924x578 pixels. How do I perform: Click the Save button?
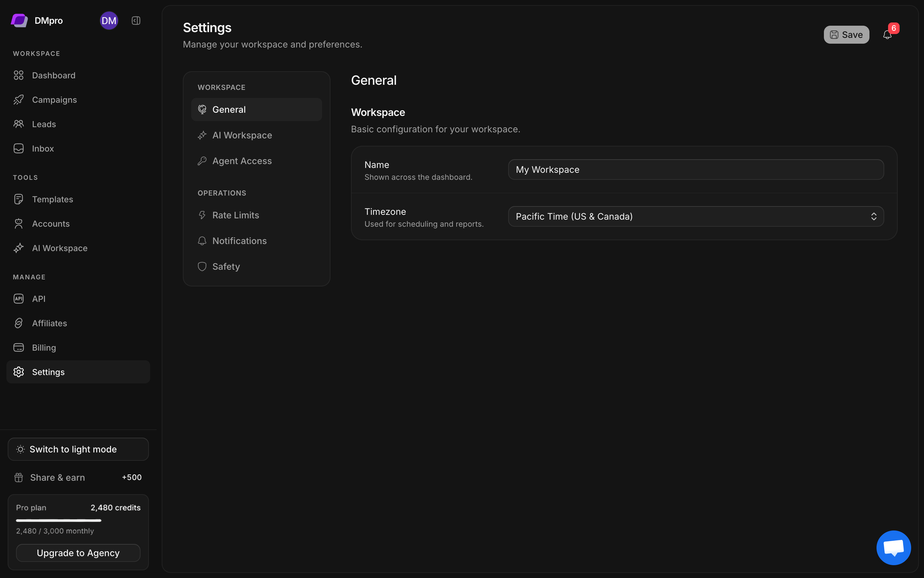pos(846,34)
